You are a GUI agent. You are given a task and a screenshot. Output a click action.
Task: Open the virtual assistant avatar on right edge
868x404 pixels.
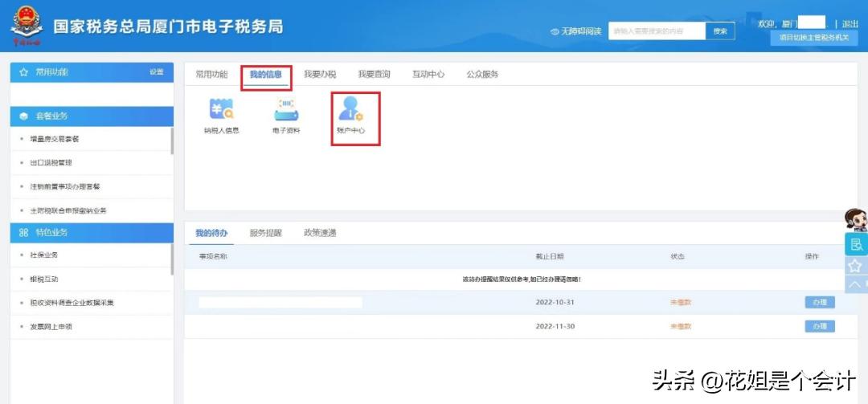click(857, 220)
